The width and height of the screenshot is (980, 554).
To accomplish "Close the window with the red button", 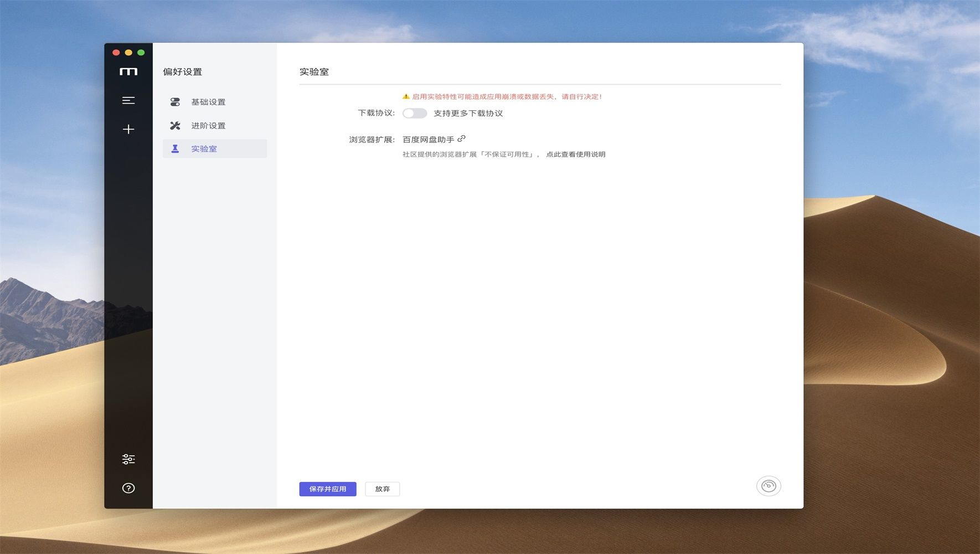I will pos(116,53).
